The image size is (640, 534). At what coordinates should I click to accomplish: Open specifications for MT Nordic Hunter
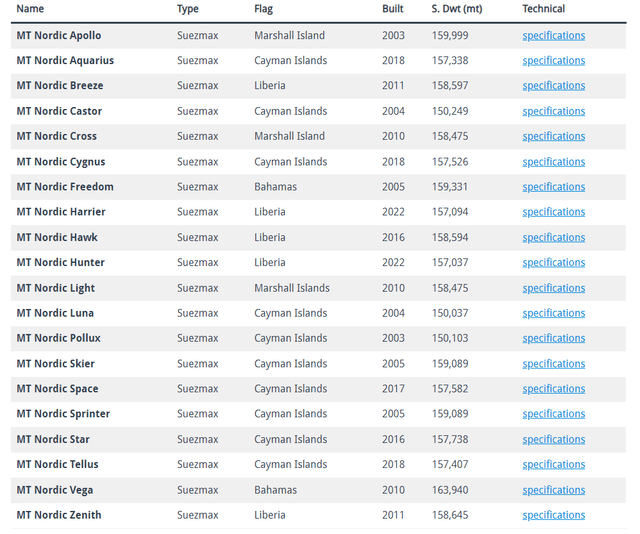click(x=553, y=263)
